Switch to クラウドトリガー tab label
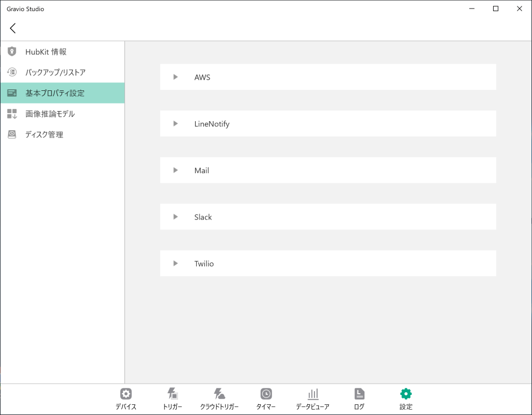Image resolution: width=532 pixels, height=415 pixels. (219, 406)
